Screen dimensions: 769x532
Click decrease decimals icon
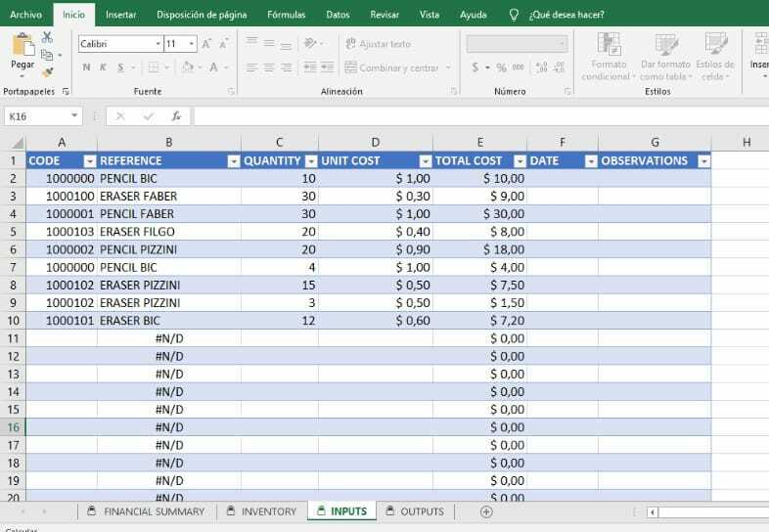click(559, 67)
